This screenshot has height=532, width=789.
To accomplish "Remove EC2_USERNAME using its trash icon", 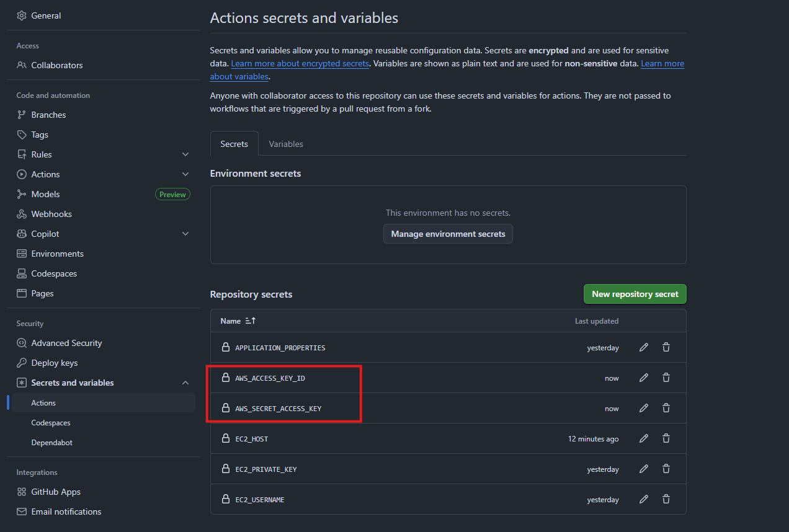I will pos(666,499).
